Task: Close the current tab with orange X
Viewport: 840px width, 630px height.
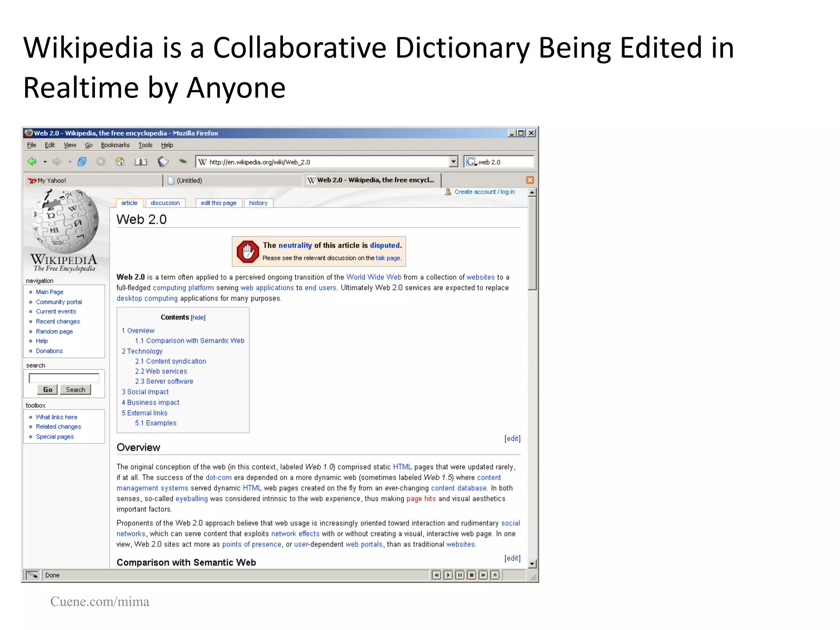Action: (x=530, y=180)
